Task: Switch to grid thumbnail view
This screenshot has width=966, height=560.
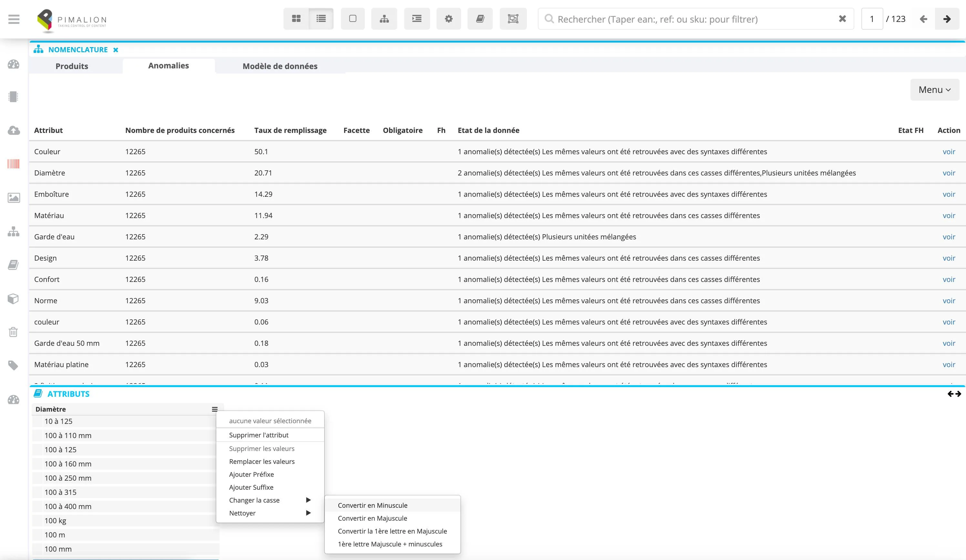Action: (296, 19)
